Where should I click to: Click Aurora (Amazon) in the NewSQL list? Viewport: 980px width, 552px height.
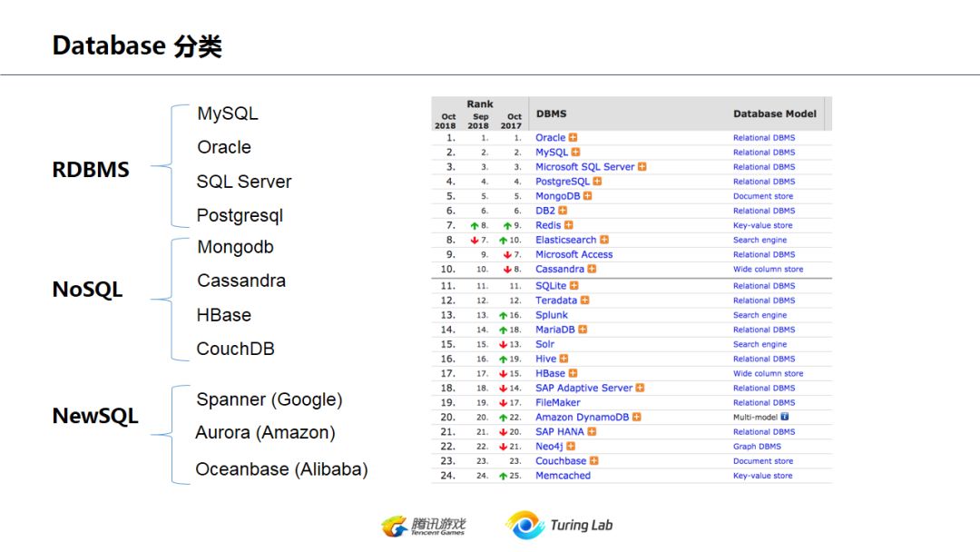266,432
